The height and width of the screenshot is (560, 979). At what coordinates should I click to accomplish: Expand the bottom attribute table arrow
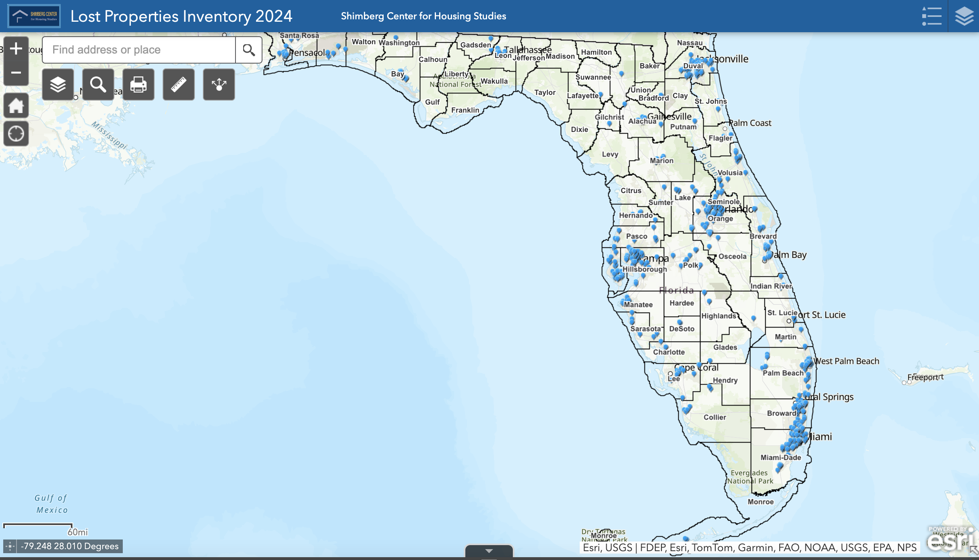[x=489, y=551]
